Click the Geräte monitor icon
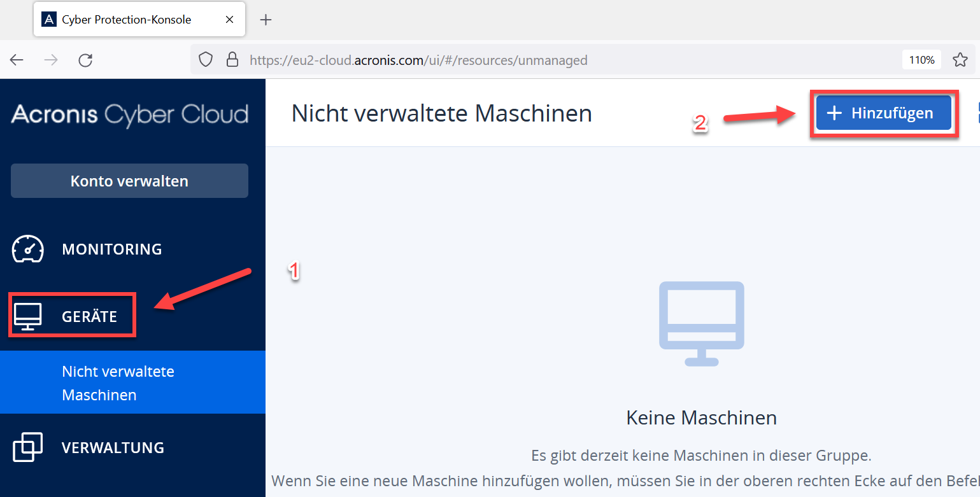 point(28,316)
